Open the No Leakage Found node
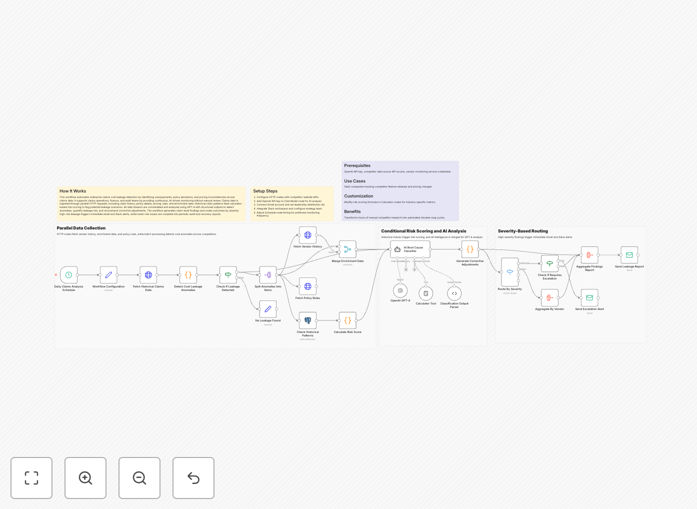 [268, 309]
